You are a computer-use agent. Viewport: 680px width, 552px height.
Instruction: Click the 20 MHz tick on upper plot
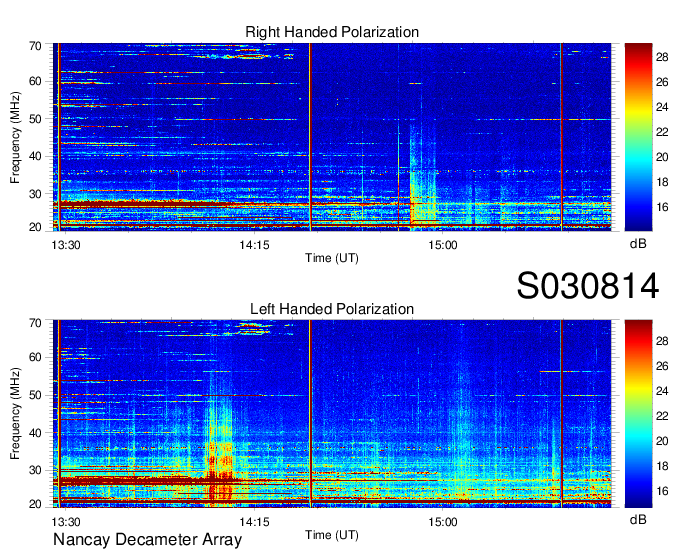[35, 227]
